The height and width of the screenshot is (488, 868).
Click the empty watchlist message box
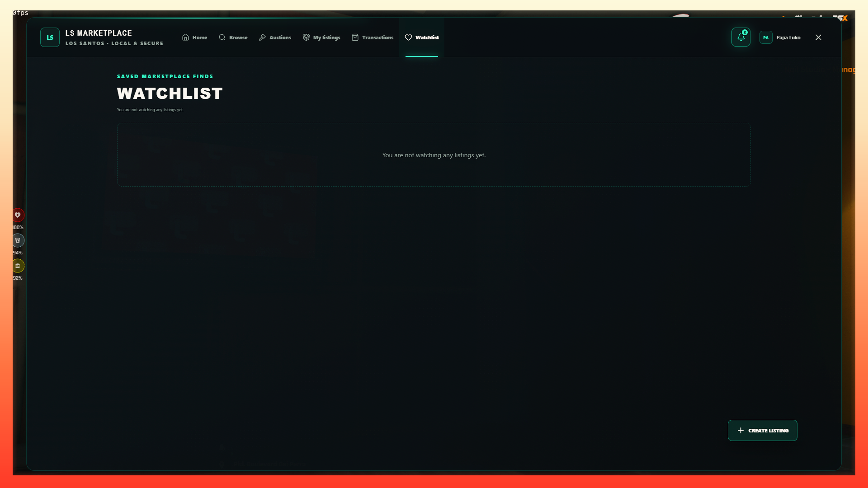434,155
